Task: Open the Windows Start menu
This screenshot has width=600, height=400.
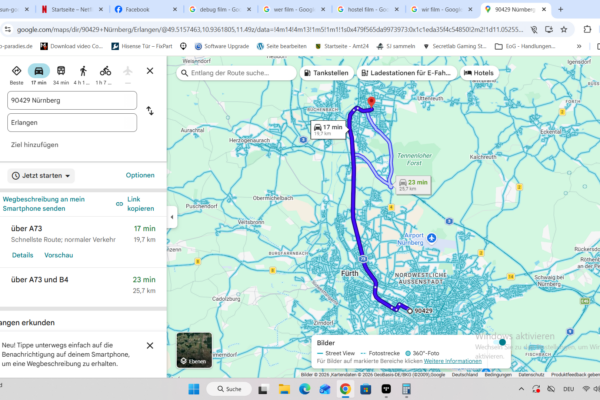Action: point(194,389)
